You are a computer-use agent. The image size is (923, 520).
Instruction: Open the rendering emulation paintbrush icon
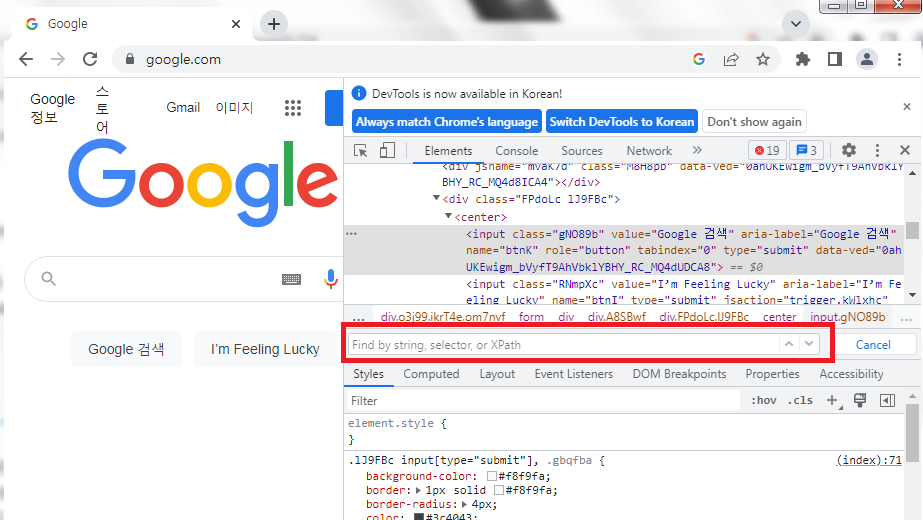click(860, 400)
